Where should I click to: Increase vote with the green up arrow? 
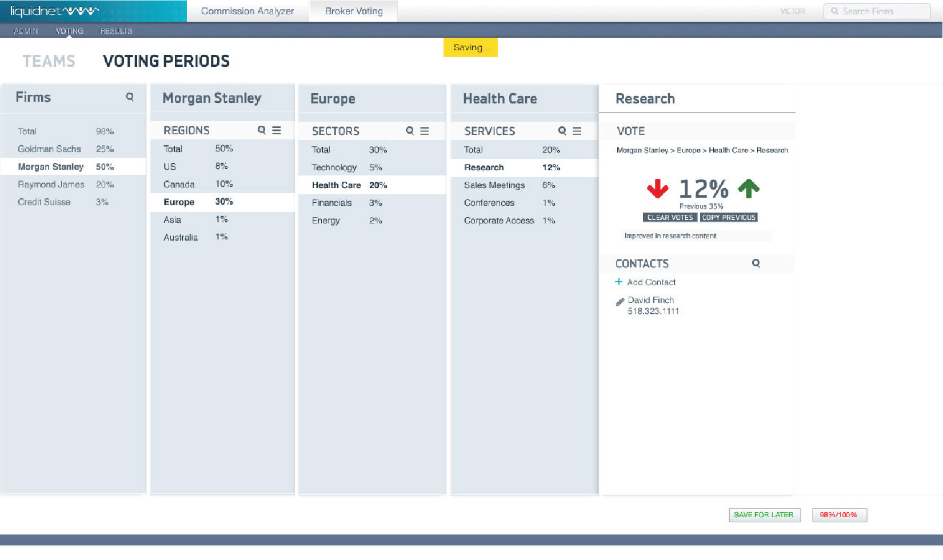(x=749, y=189)
